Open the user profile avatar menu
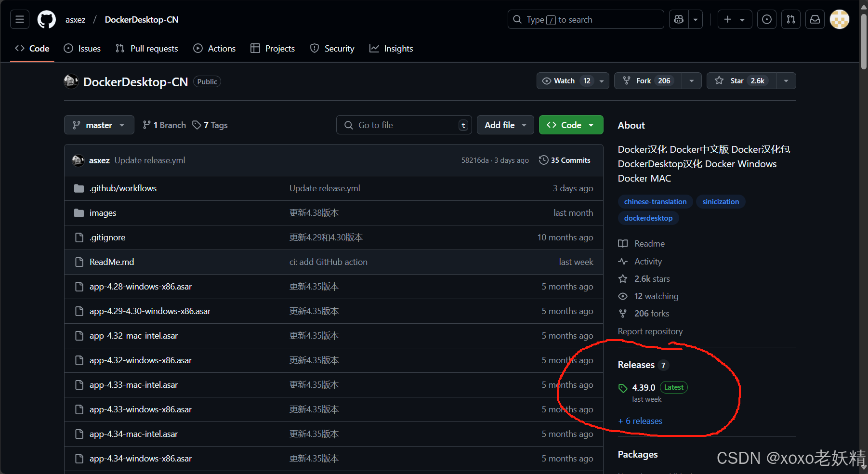Viewport: 868px width, 474px height. click(x=840, y=19)
